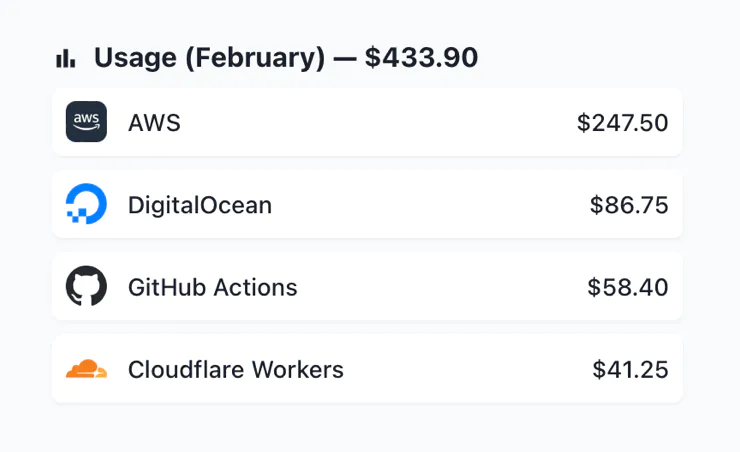The width and height of the screenshot is (740, 452).
Task: Select the AWS service name label
Action: tap(154, 123)
